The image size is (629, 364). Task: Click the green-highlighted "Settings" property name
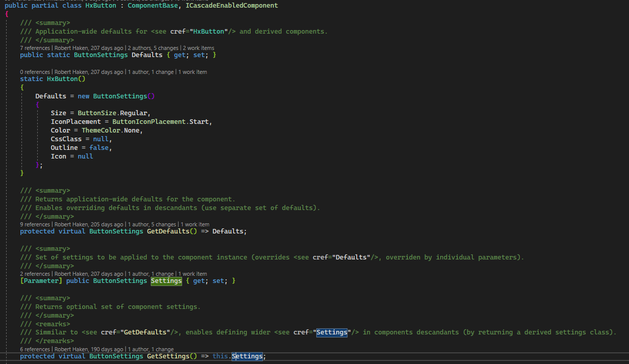point(166,281)
